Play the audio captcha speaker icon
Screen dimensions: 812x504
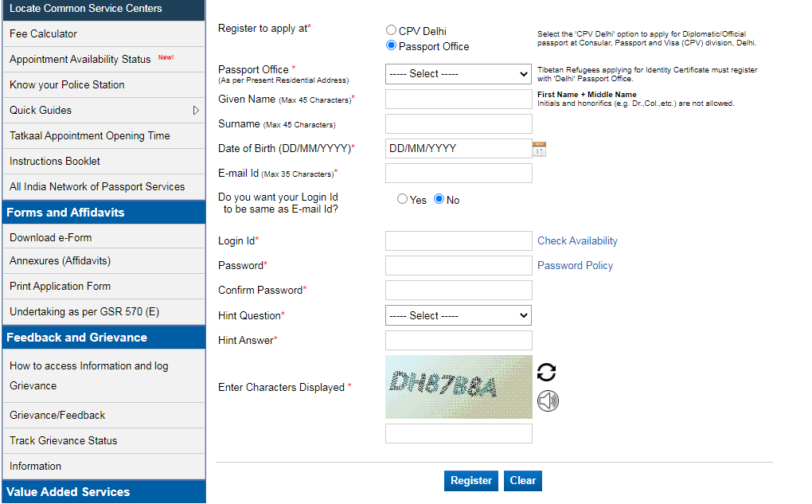pos(548,401)
